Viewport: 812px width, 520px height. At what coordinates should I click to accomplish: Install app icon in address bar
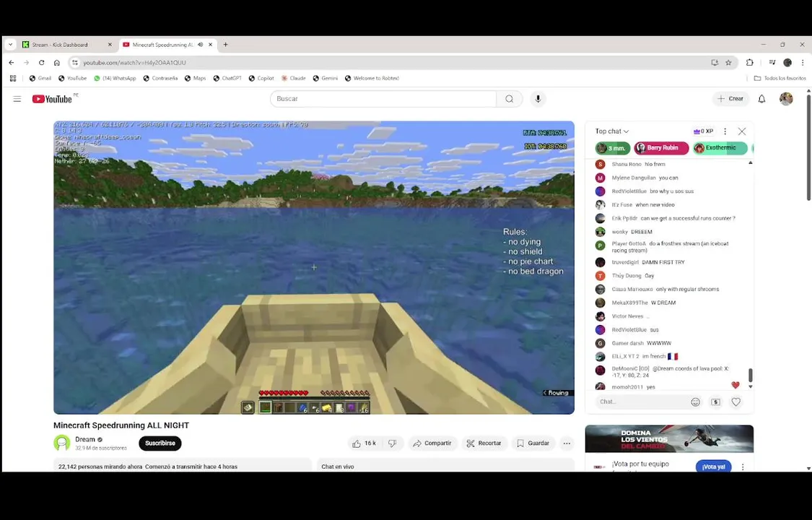pyautogui.click(x=715, y=63)
